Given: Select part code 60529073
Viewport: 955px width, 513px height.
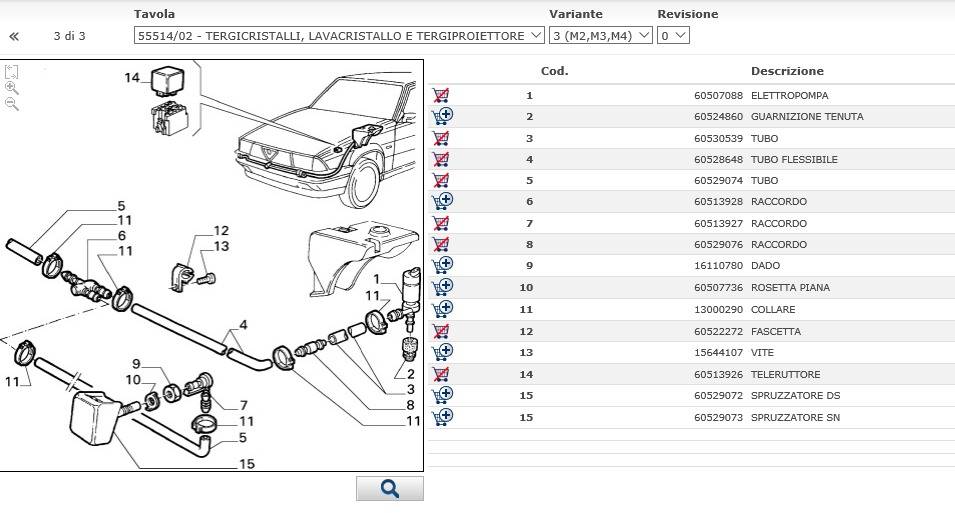Looking at the screenshot, I should point(718,418).
